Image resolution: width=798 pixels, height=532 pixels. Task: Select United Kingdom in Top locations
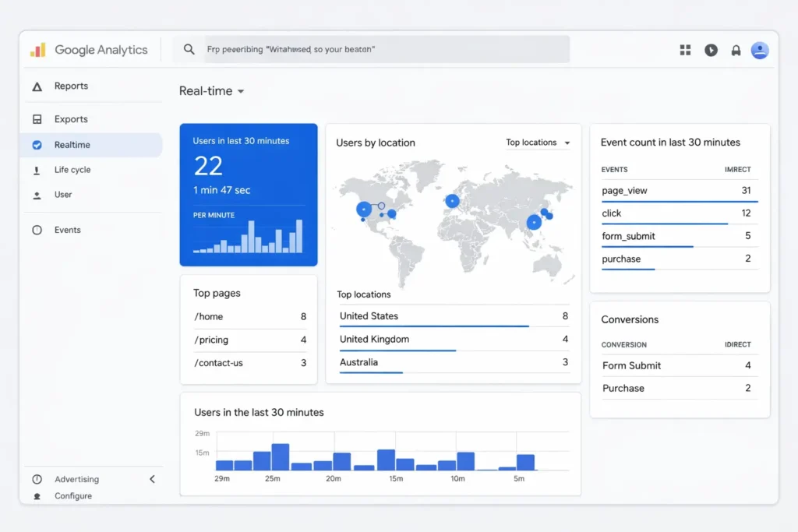[374, 339]
